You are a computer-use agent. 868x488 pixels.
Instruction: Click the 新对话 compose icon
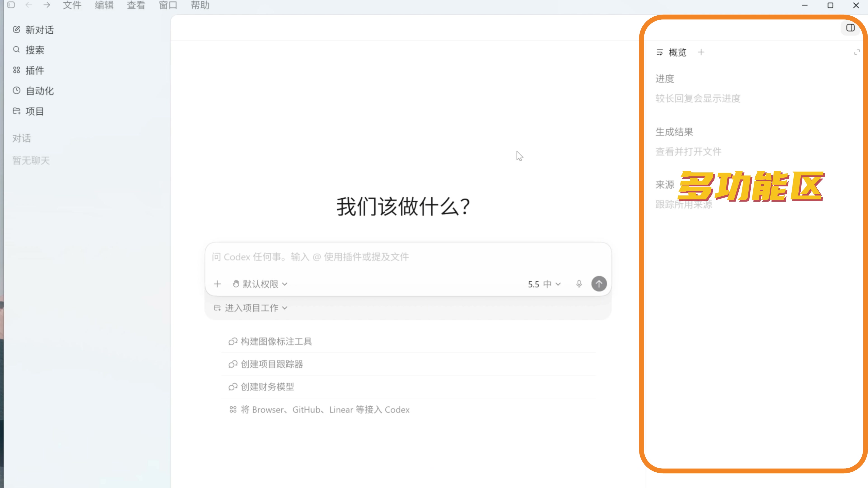(x=17, y=30)
